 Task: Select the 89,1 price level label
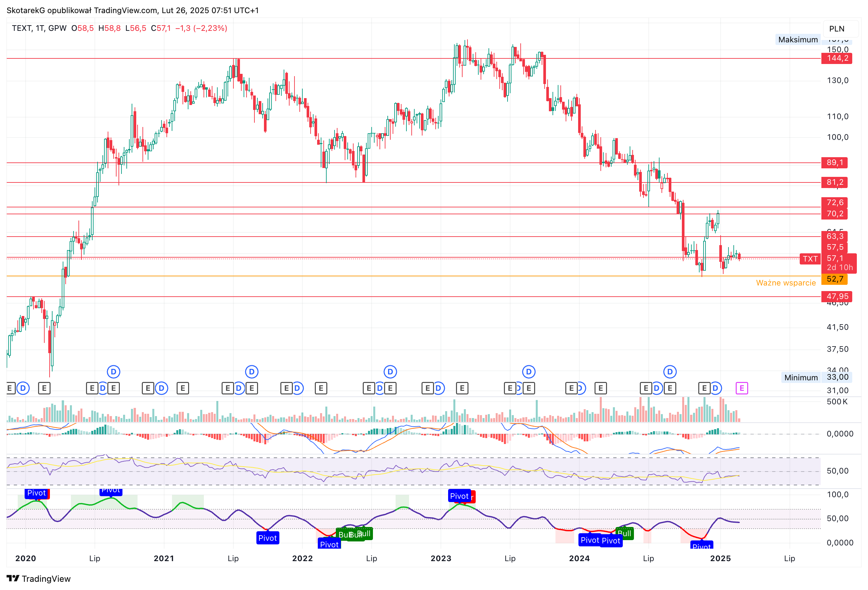(835, 162)
